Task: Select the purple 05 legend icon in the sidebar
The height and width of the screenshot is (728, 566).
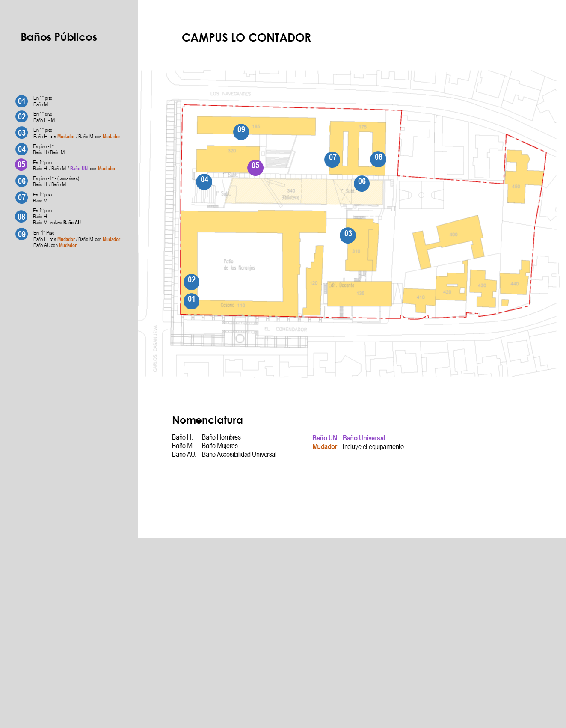Action: click(x=21, y=165)
